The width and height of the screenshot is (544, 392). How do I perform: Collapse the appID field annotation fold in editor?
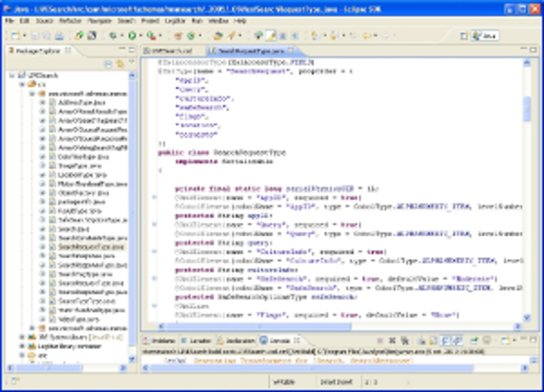[x=155, y=197]
